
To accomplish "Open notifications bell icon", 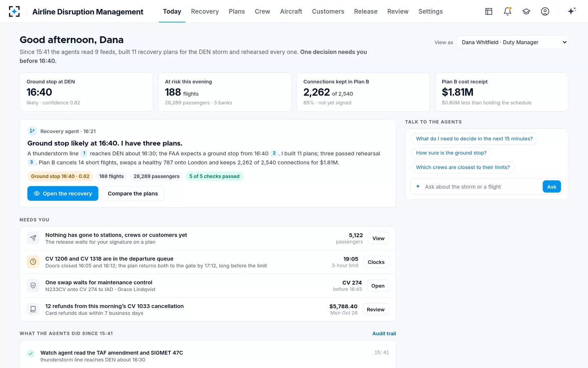I will tap(508, 11).
